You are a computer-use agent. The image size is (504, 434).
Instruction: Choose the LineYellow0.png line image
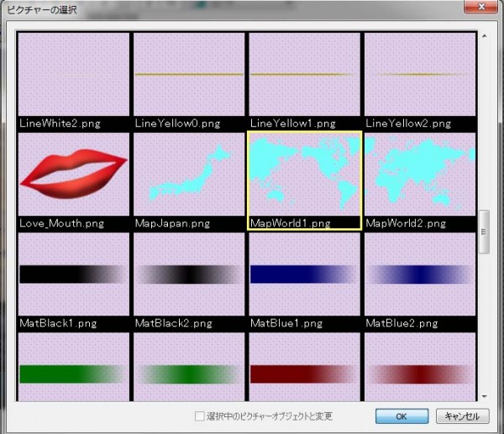pos(189,75)
